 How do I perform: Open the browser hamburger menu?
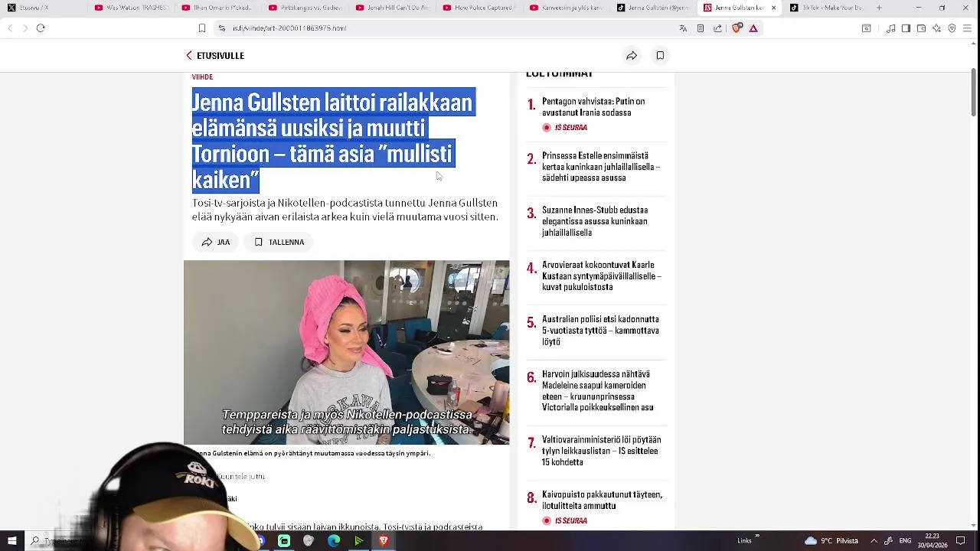pos(967,28)
